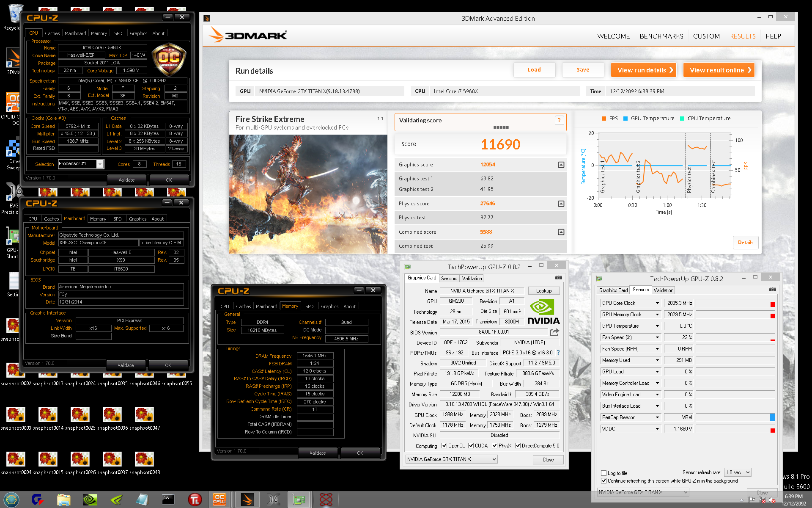Open 3DMark from the taskbar icon
Image resolution: width=812 pixels, height=508 pixels.
tap(247, 500)
